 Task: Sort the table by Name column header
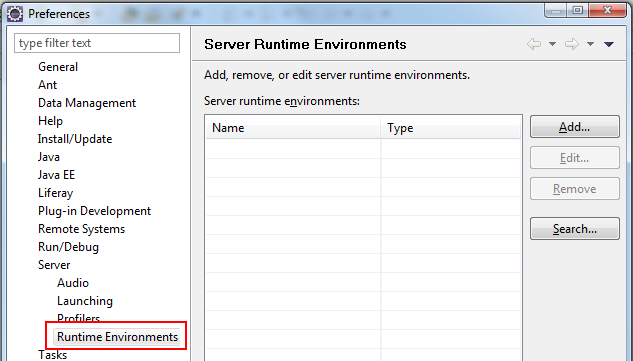click(x=293, y=128)
